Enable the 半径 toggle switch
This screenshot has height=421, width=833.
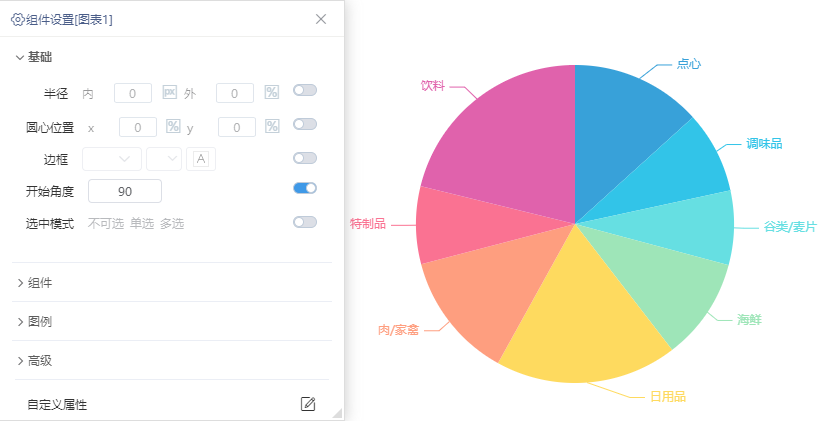305,90
